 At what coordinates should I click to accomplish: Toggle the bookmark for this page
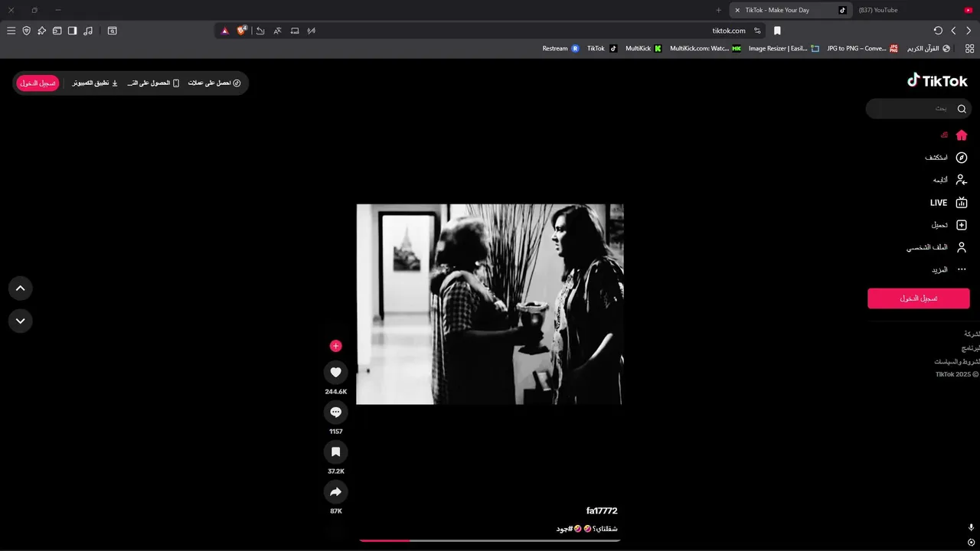click(777, 31)
